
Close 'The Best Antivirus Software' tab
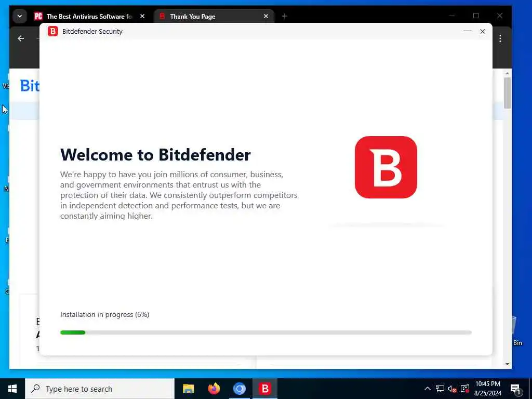click(142, 16)
